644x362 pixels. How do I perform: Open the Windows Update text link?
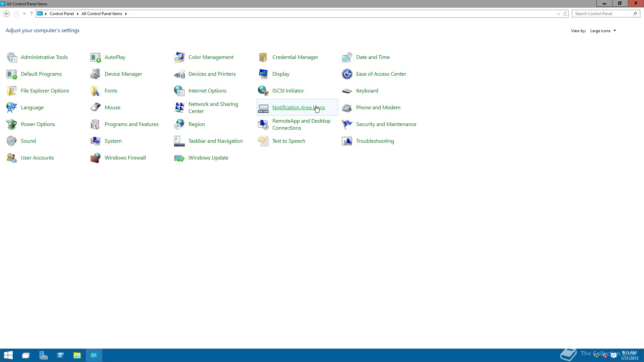coord(208,158)
